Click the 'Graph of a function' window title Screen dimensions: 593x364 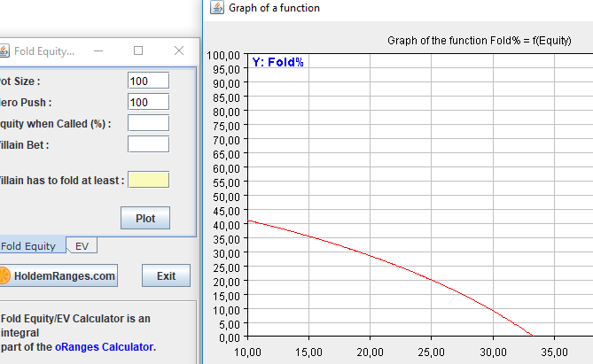274,8
